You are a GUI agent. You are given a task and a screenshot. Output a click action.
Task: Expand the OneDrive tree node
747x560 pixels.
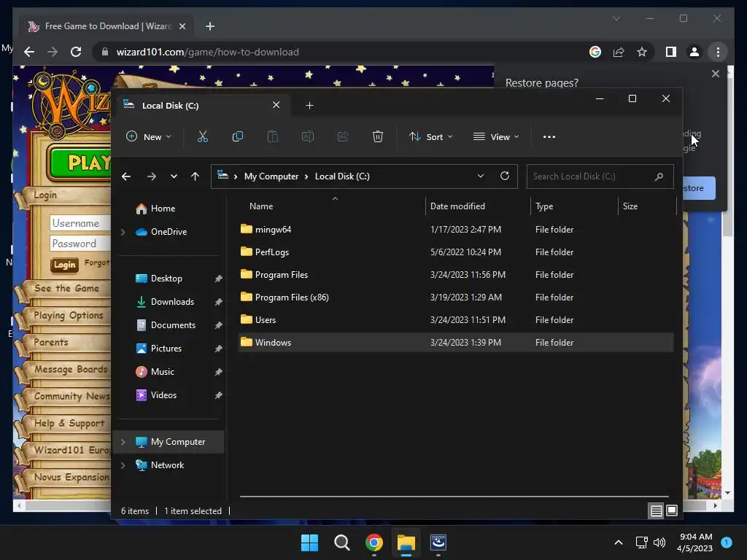123,232
